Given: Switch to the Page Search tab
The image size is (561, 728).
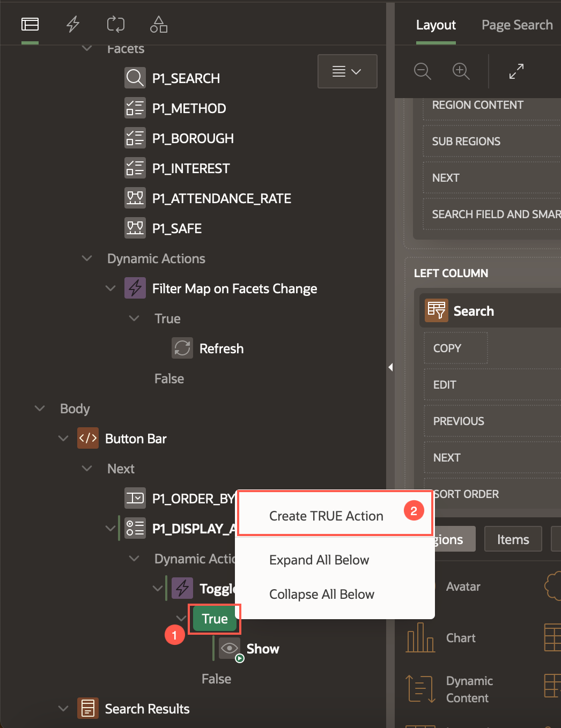Looking at the screenshot, I should (x=516, y=25).
